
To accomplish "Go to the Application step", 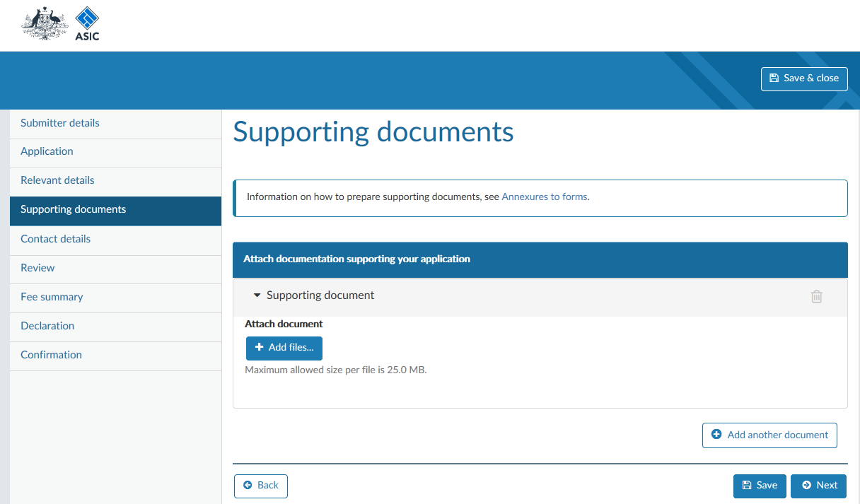I will tap(115, 152).
